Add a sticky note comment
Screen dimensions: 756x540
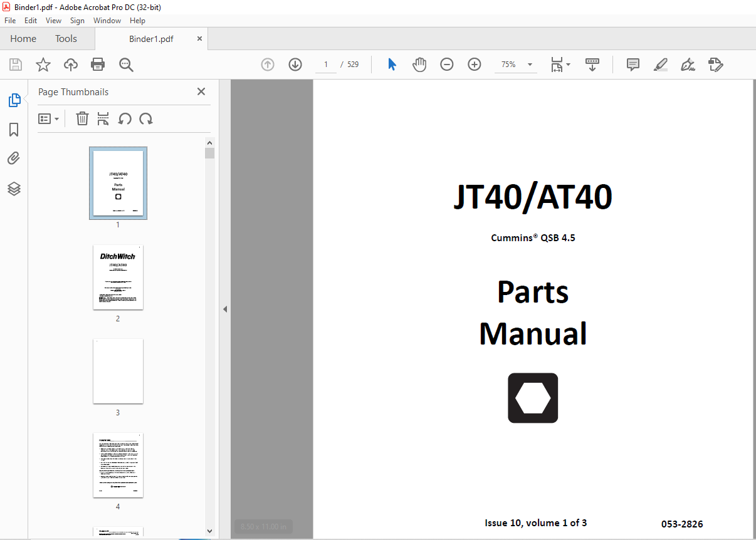click(633, 65)
